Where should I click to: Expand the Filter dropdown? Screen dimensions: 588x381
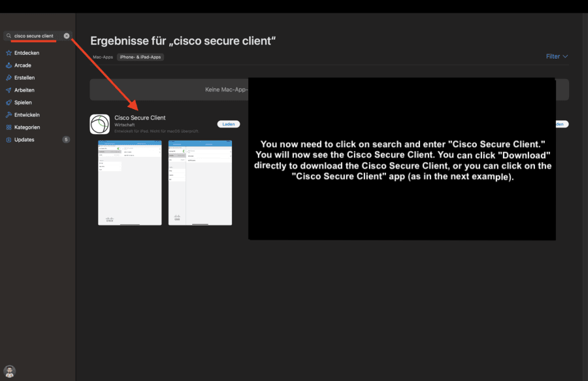click(557, 56)
